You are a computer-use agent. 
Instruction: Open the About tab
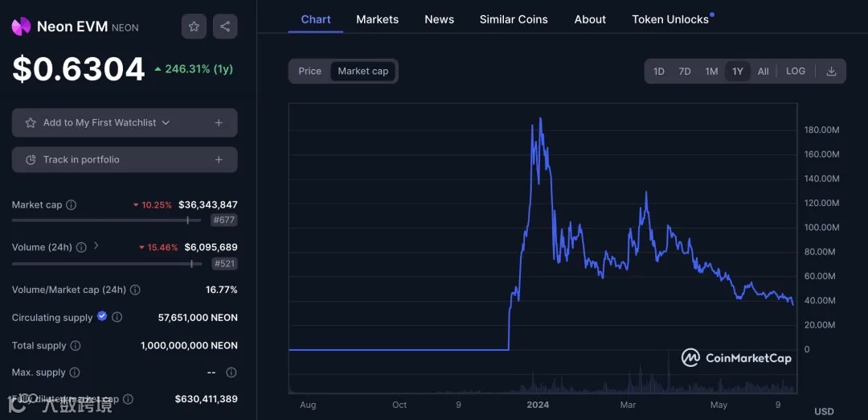coord(590,19)
